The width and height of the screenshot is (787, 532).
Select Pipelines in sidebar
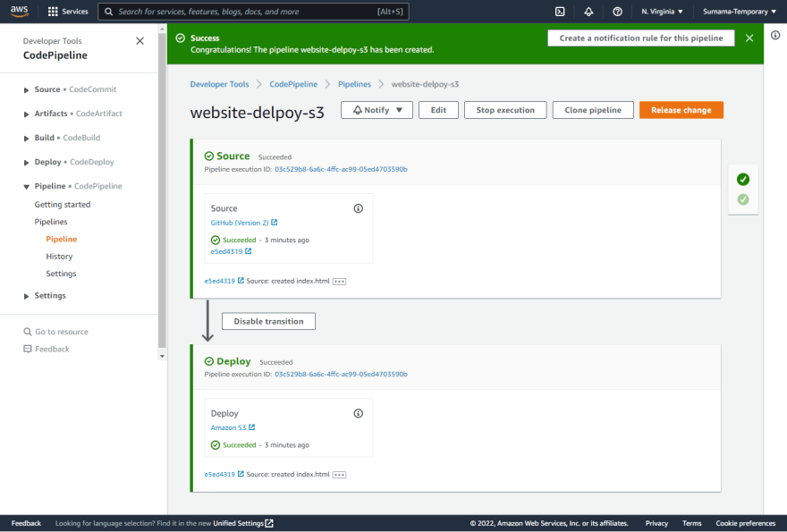[51, 222]
